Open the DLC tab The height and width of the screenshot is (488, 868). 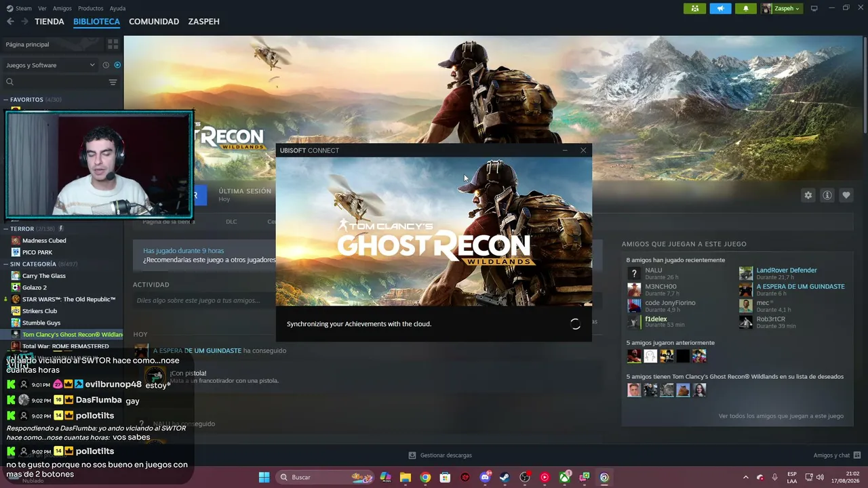(231, 222)
